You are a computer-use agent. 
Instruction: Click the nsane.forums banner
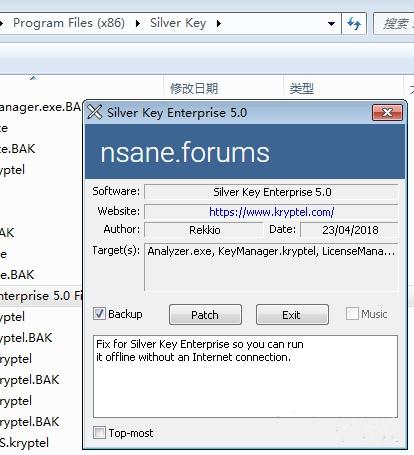[x=245, y=152]
